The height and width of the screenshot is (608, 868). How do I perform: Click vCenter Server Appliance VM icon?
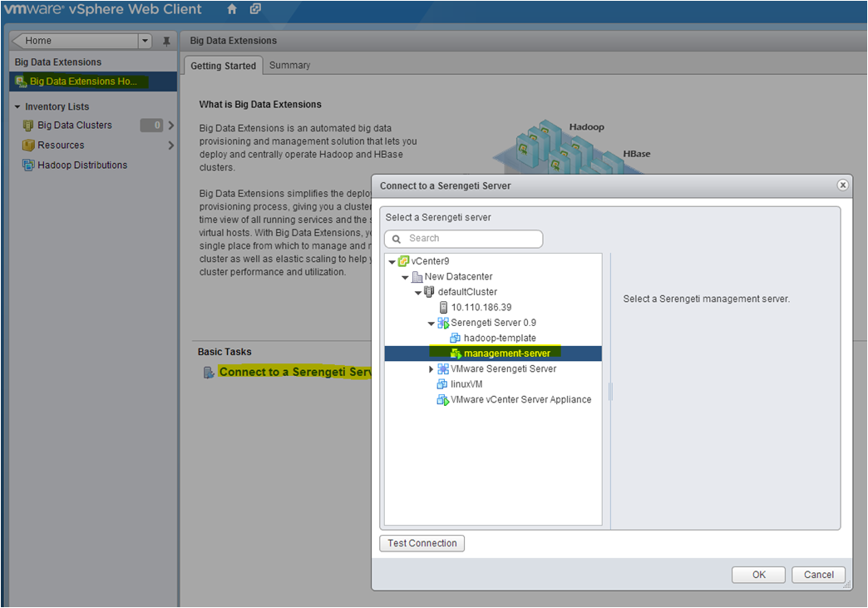pyautogui.click(x=443, y=400)
